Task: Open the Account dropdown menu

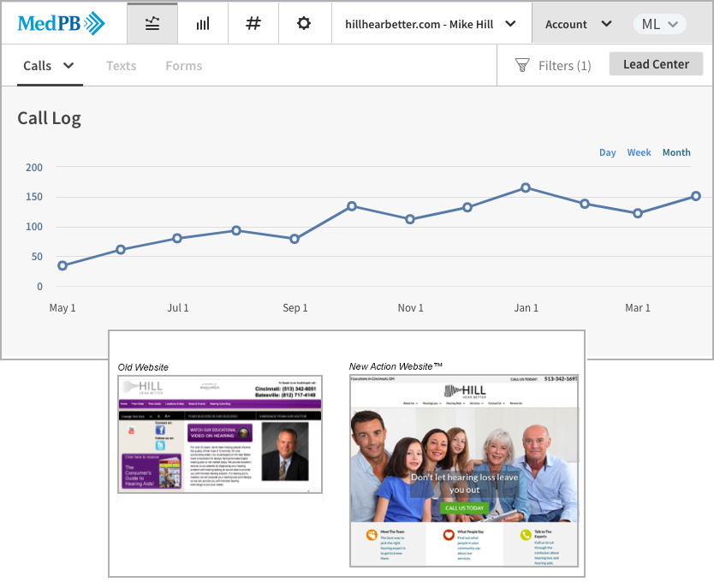Action: pyautogui.click(x=578, y=24)
